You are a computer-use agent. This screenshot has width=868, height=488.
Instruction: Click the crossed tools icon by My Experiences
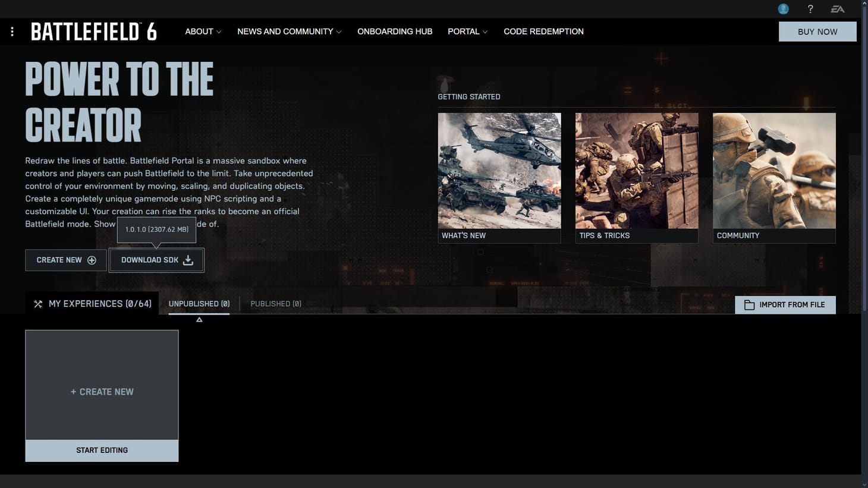coord(38,304)
